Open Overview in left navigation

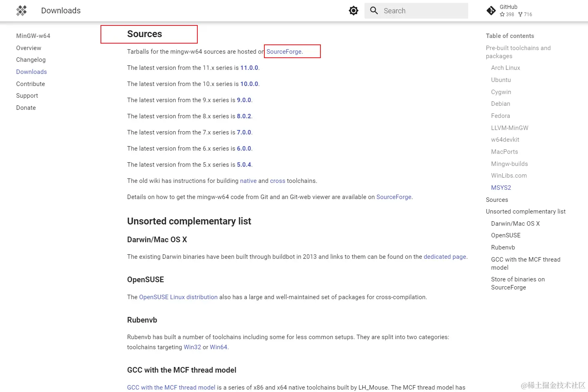point(29,48)
